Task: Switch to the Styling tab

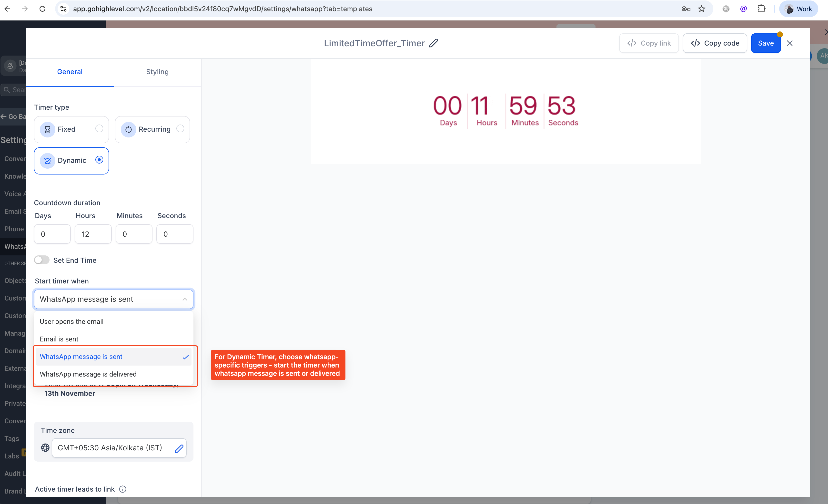Action: point(157,71)
